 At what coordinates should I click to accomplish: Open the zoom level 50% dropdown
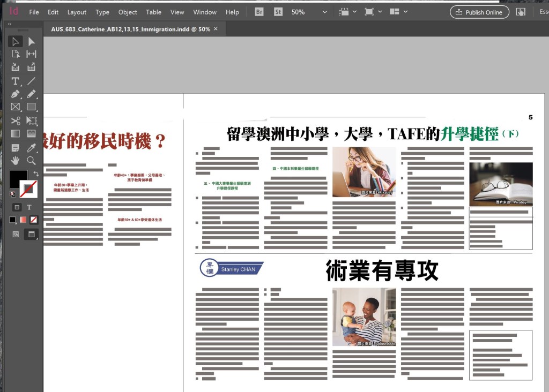325,12
